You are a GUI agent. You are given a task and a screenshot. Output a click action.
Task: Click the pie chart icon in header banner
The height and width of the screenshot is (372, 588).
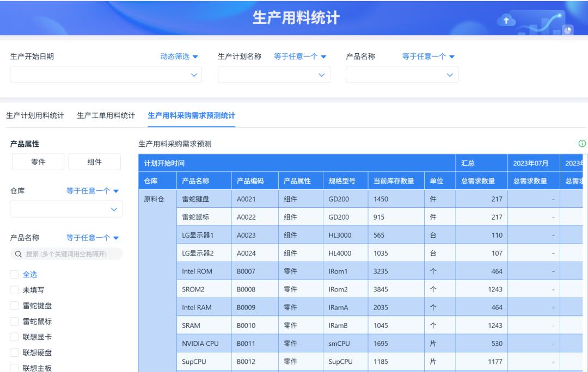pyautogui.click(x=568, y=30)
